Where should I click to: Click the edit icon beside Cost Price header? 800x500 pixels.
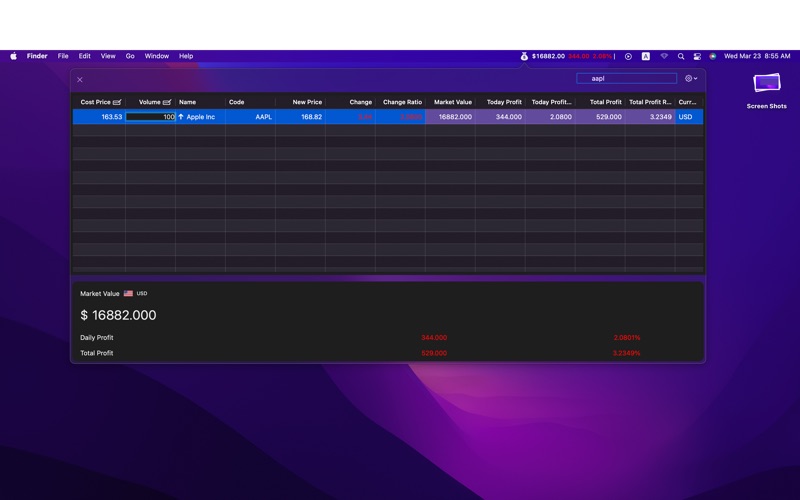(x=117, y=102)
